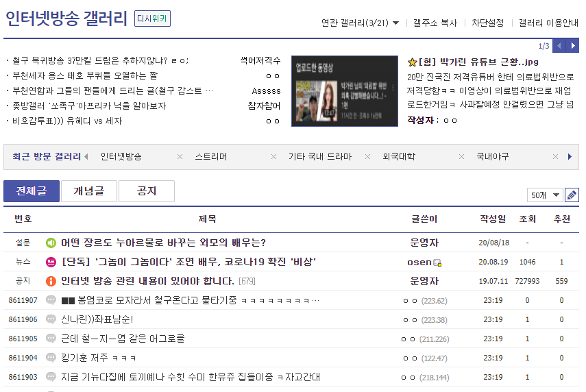
Task: Click speech bubble icon on post 8611905
Action: click(51, 339)
